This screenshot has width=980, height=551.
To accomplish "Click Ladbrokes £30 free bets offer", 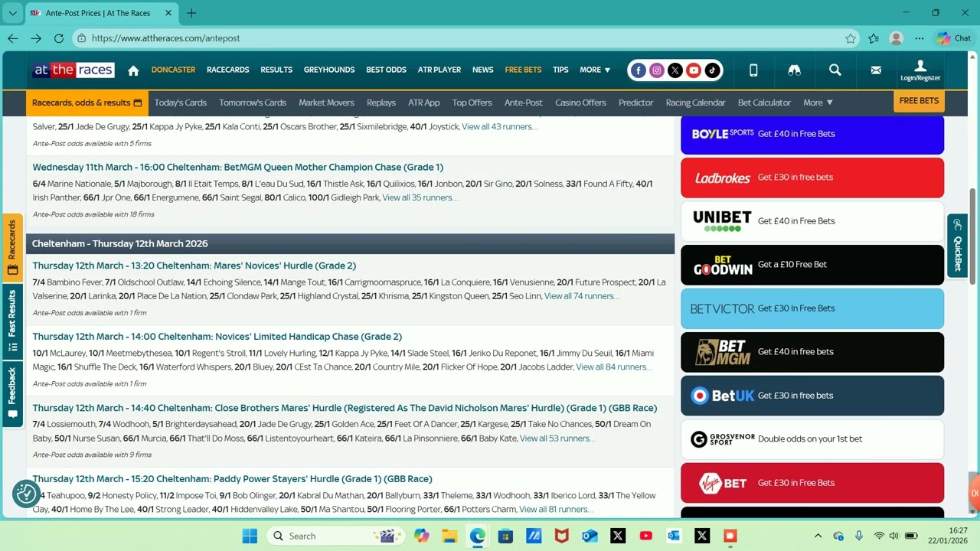I will [812, 178].
